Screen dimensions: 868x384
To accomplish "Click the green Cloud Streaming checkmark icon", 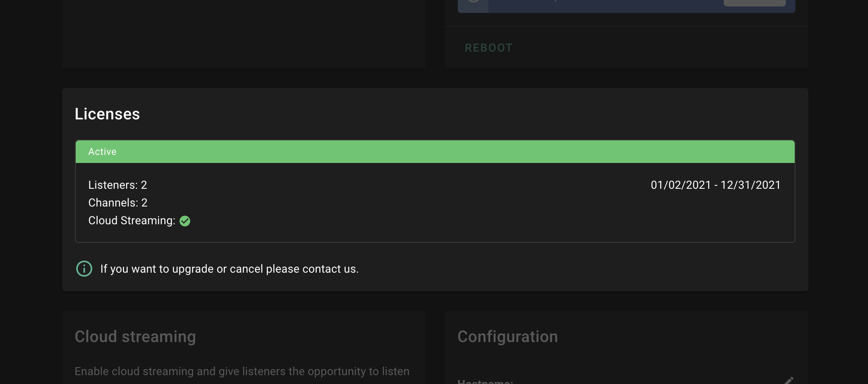I will pyautogui.click(x=185, y=221).
